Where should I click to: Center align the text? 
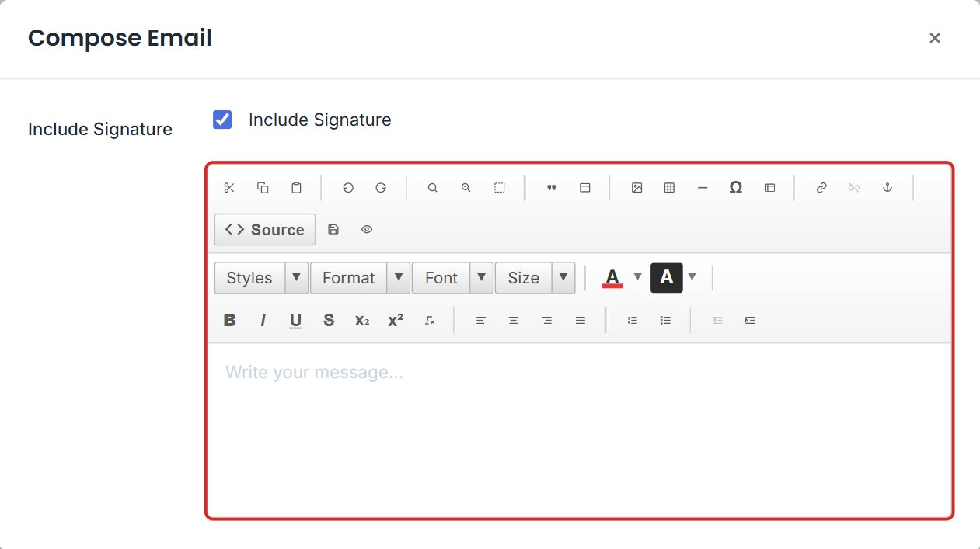click(514, 320)
